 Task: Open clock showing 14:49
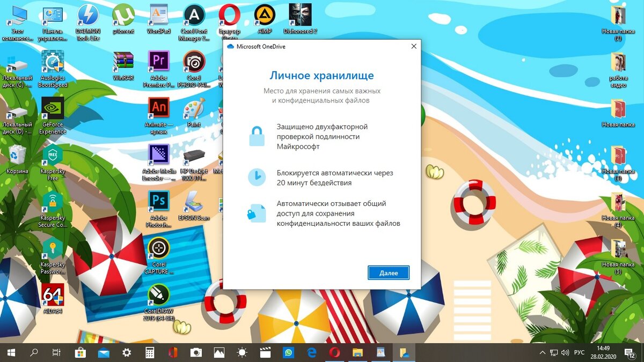603,352
